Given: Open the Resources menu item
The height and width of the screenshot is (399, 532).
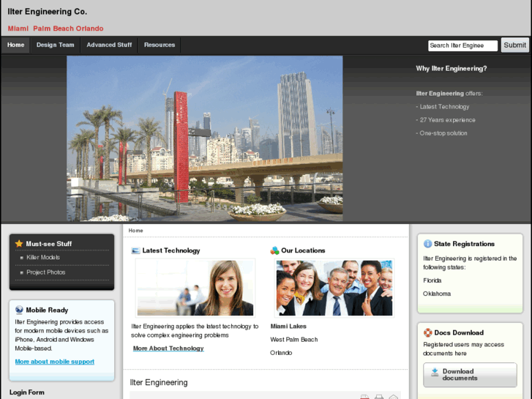Looking at the screenshot, I should coord(160,45).
